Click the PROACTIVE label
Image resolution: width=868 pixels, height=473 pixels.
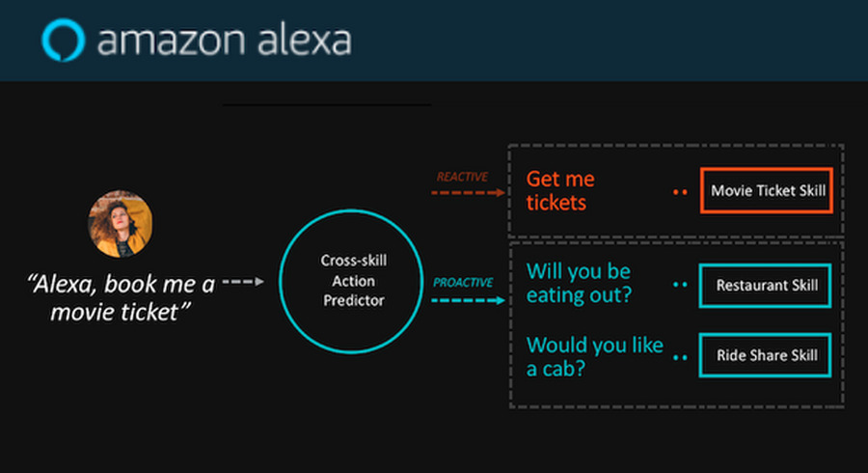(x=463, y=283)
